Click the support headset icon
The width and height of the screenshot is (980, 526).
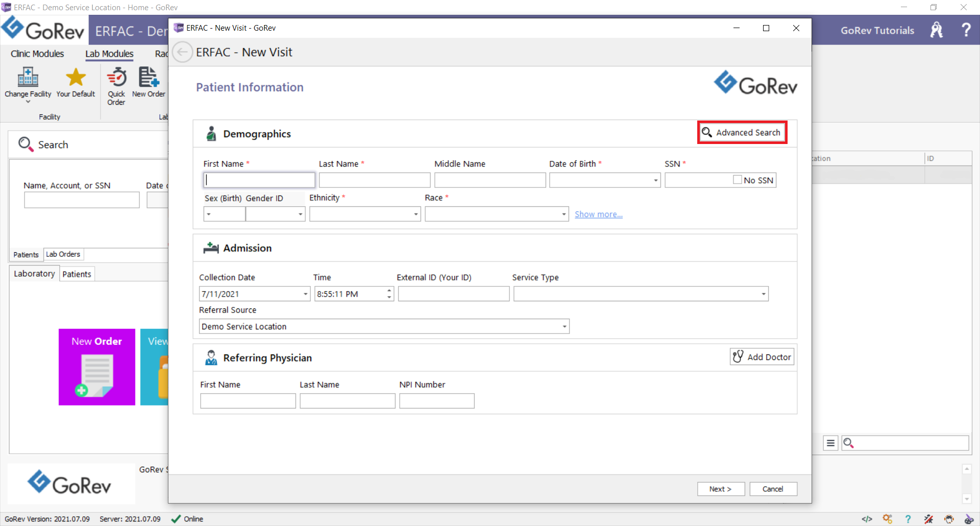(949, 519)
